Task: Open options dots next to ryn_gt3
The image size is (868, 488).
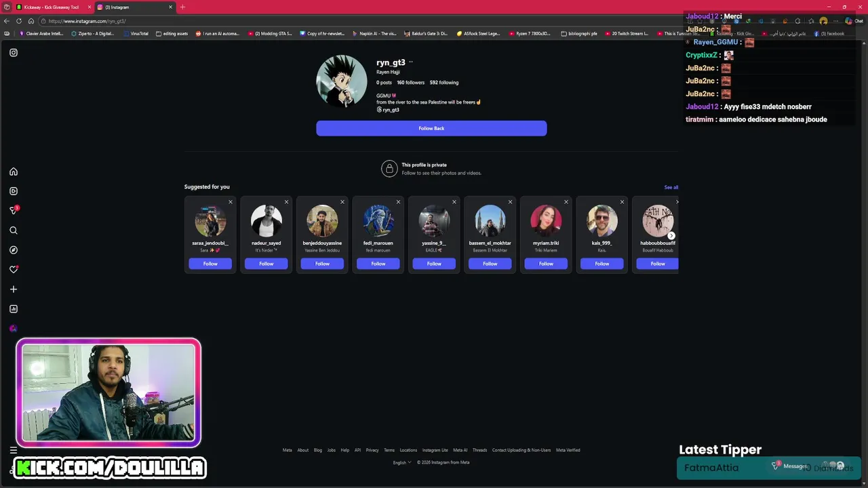Action: (411, 62)
